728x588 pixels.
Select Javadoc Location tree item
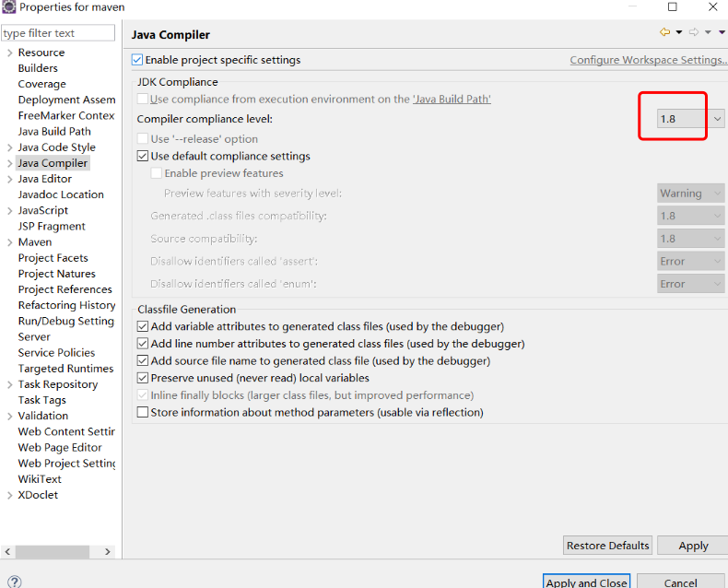pos(61,194)
